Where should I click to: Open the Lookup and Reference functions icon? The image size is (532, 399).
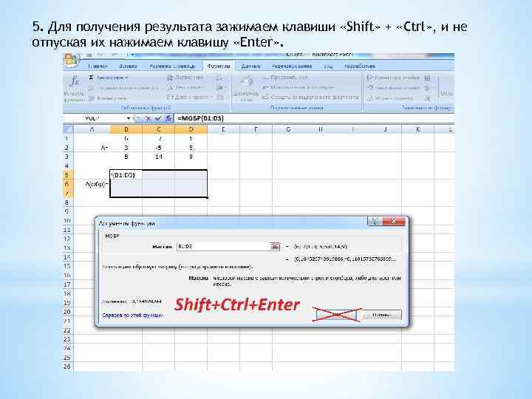tap(219, 78)
